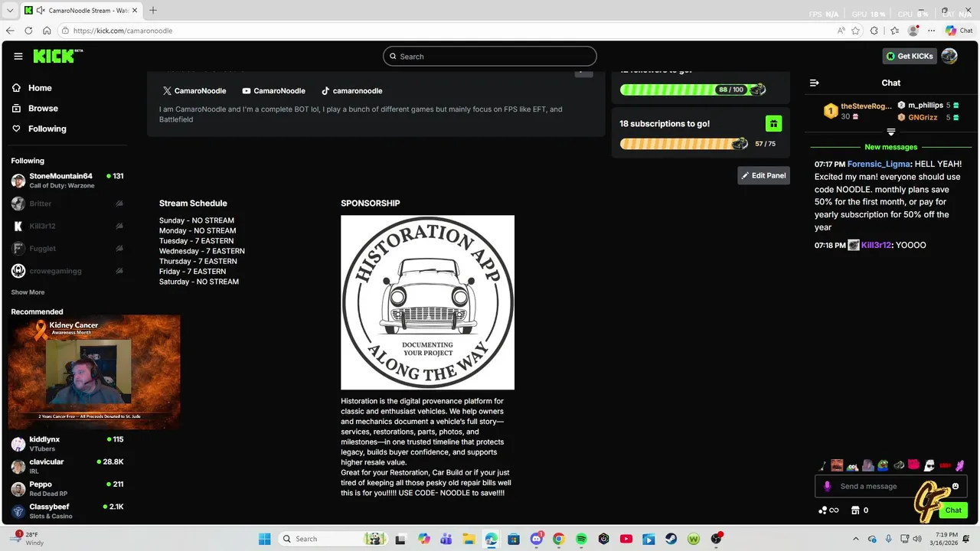This screenshot has height=551, width=980.
Task: Insert the green Pepe frog emote
Action: pos(884,465)
